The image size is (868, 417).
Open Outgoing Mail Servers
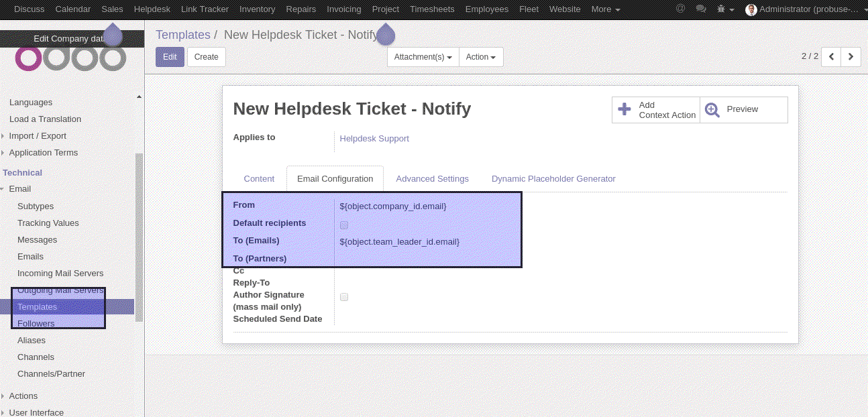click(x=60, y=290)
